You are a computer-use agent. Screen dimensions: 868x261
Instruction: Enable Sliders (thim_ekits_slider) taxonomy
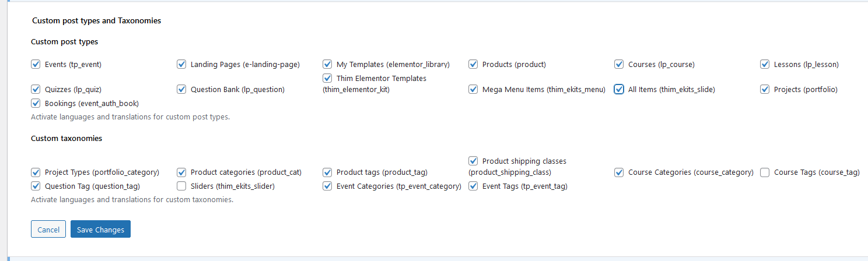181,186
